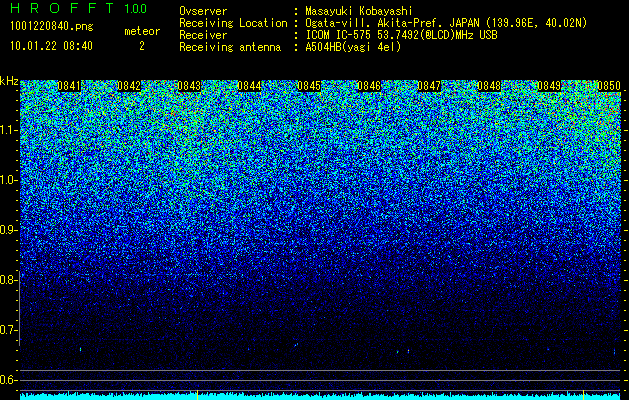
Task: Click the 0844 time marker
Action: [249, 86]
